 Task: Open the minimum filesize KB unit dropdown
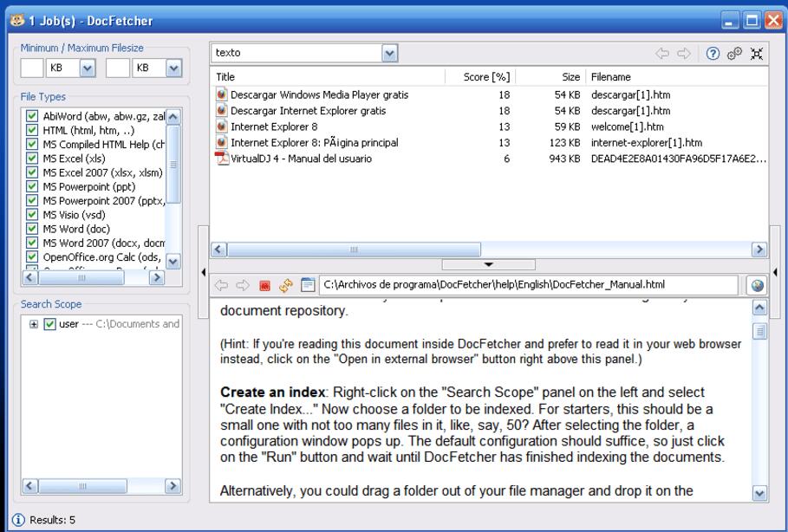click(x=87, y=68)
